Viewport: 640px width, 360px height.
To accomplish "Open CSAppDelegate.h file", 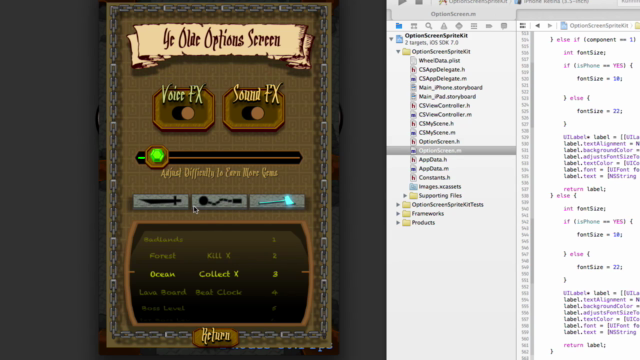I will (x=442, y=69).
